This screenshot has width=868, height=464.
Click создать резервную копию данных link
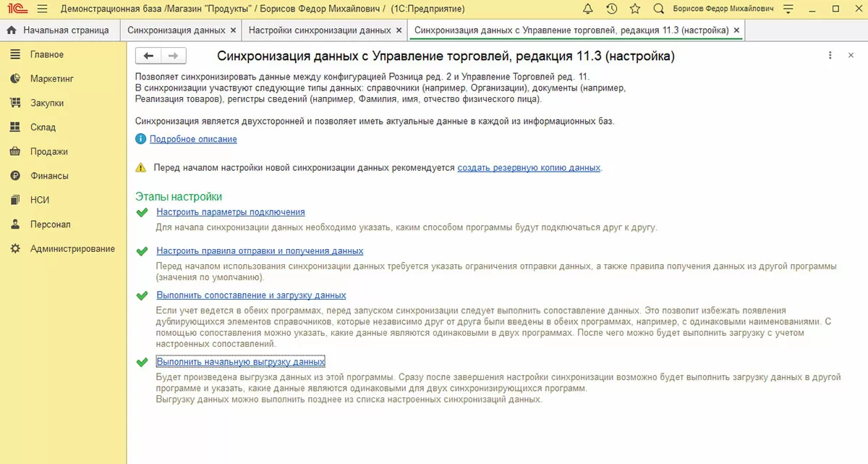point(529,167)
